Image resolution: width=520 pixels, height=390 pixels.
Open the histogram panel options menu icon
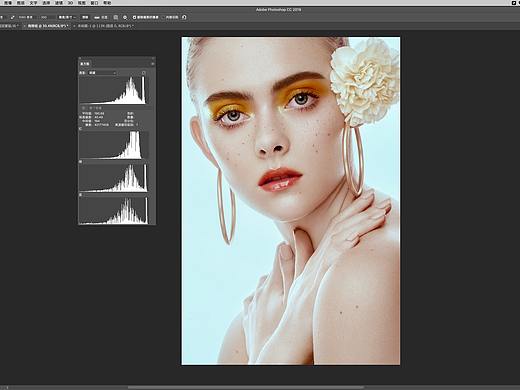pos(153,63)
